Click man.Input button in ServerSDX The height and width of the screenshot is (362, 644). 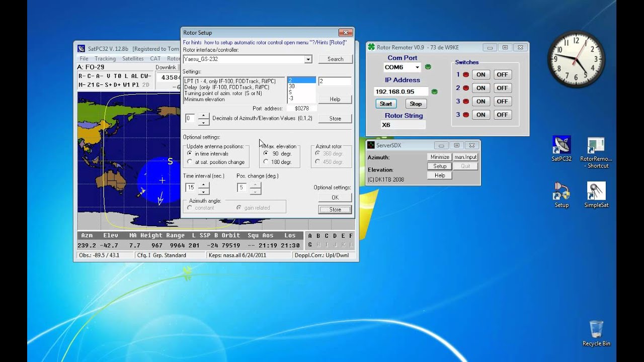[x=465, y=157]
